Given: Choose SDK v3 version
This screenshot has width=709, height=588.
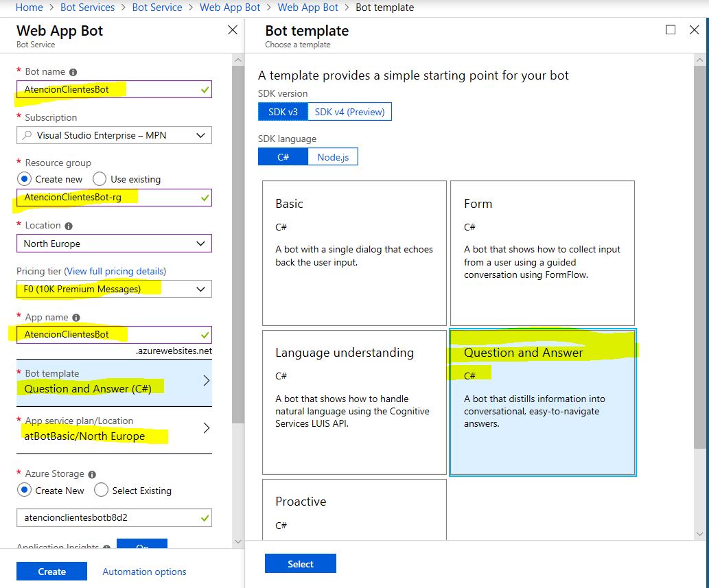Looking at the screenshot, I should coord(283,112).
